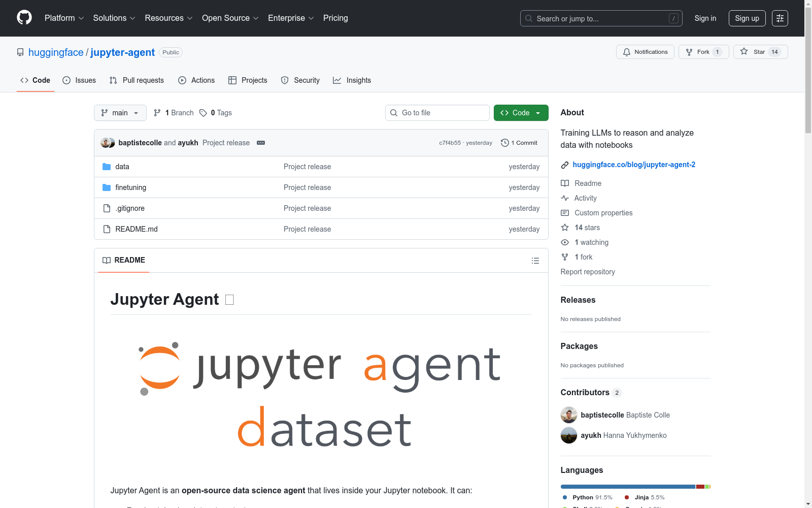Screen dimensions: 812x508
Task: Expand the Platform menu
Action: tap(64, 18)
